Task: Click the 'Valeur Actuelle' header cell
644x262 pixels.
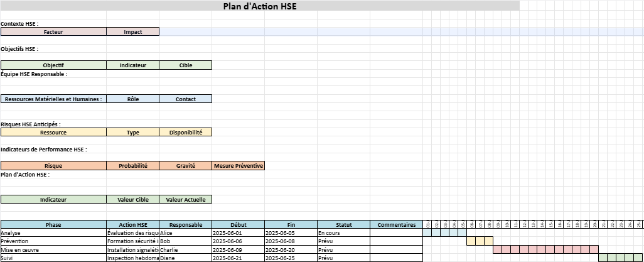Action: [x=185, y=199]
